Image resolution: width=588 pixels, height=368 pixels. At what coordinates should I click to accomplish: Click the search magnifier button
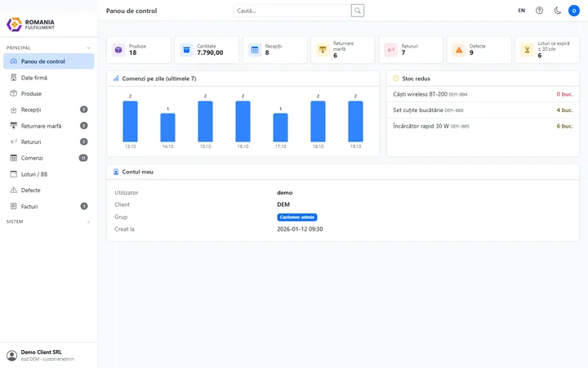point(358,11)
